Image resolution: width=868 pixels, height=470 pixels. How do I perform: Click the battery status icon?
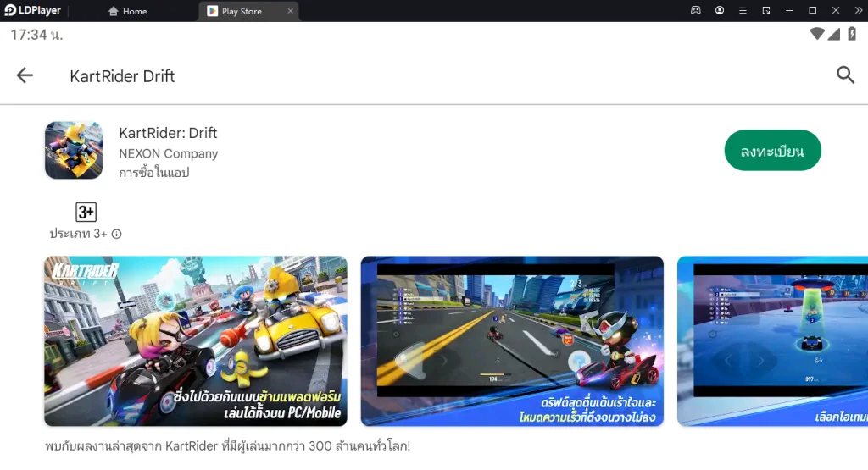(x=852, y=34)
